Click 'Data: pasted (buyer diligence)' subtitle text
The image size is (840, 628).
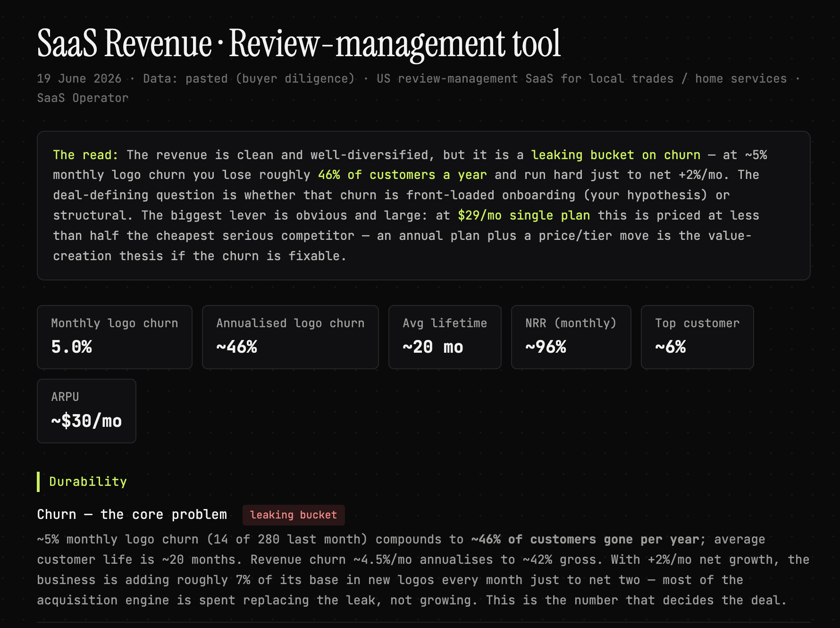pos(249,78)
